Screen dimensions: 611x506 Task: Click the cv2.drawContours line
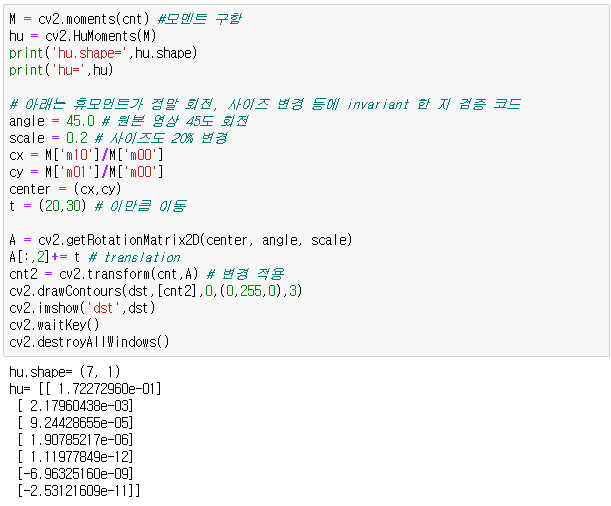[x=156, y=291]
